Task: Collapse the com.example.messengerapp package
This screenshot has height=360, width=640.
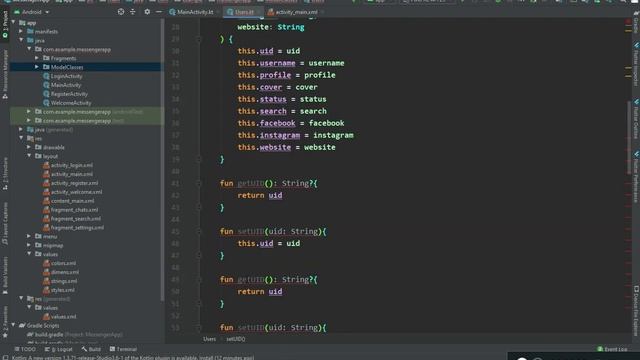Action: pyautogui.click(x=29, y=49)
